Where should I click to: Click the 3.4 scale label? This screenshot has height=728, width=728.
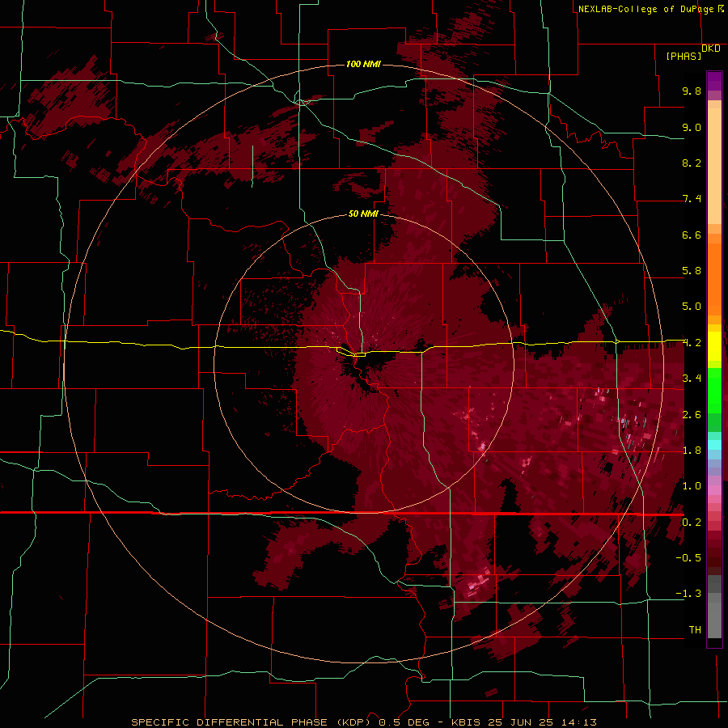click(692, 379)
